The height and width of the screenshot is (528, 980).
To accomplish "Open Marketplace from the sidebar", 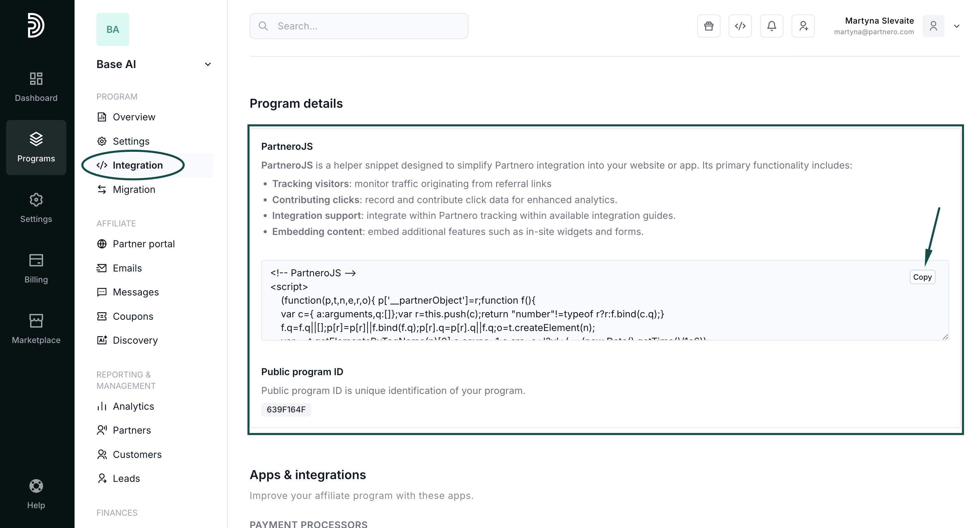I will 36,329.
